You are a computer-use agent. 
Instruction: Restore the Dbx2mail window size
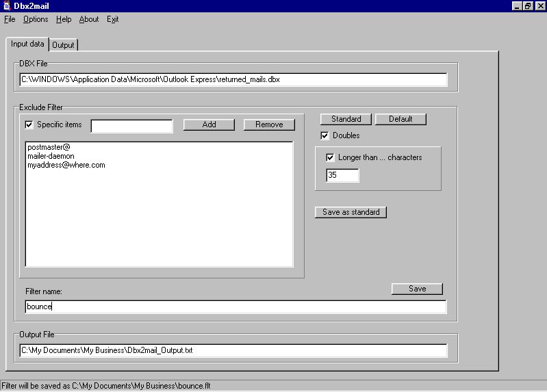coord(528,6)
